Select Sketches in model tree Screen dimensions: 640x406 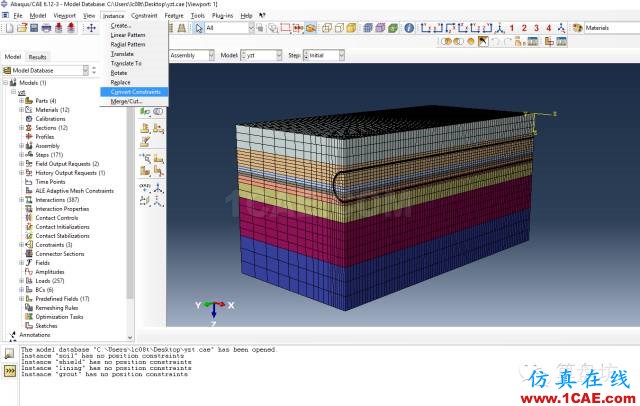[46, 326]
